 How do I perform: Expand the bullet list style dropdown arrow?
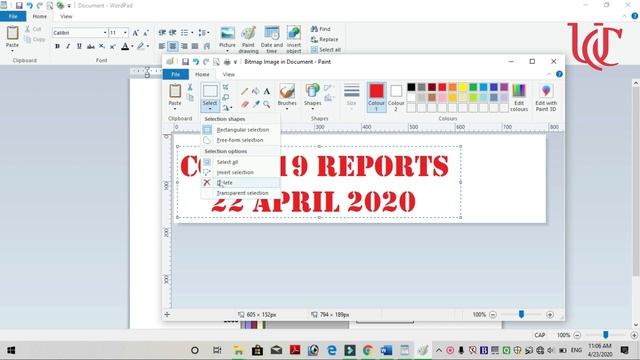[x=192, y=33]
